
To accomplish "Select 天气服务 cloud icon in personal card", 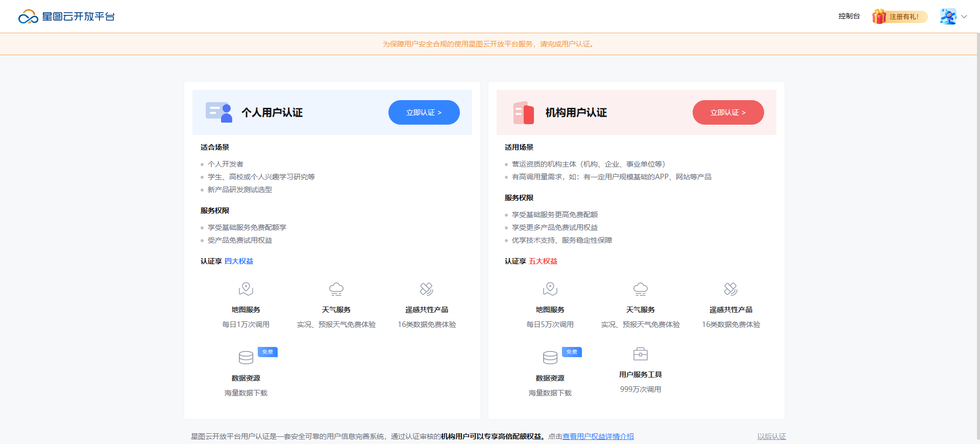I will pos(336,289).
